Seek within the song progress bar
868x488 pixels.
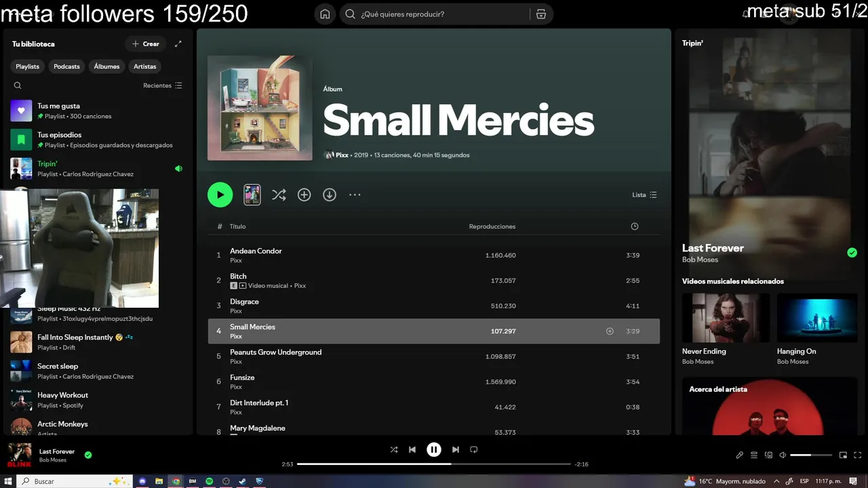pos(434,464)
